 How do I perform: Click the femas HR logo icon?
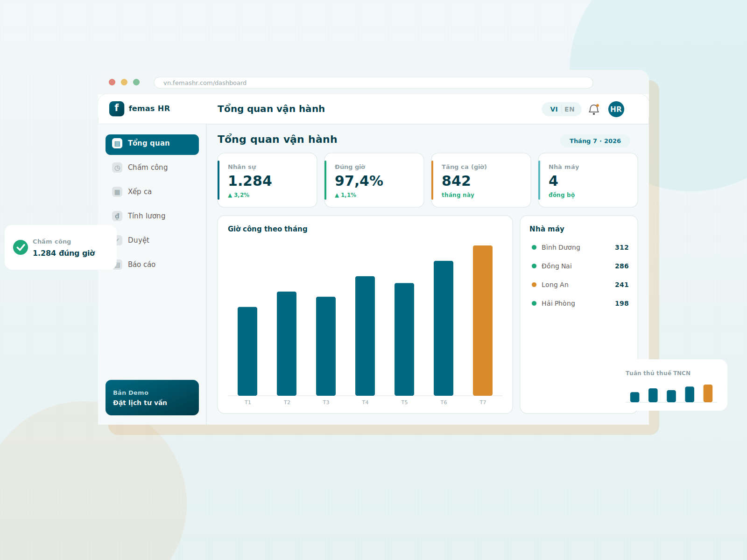(117, 109)
